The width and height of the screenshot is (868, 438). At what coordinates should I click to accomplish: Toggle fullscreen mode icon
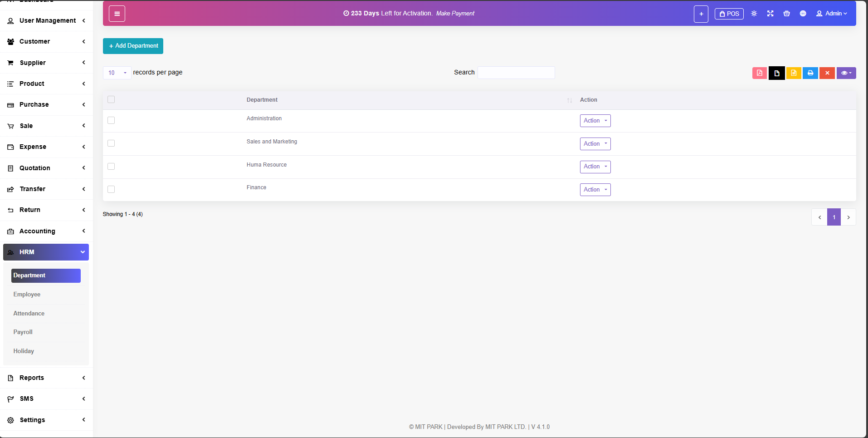coord(770,14)
